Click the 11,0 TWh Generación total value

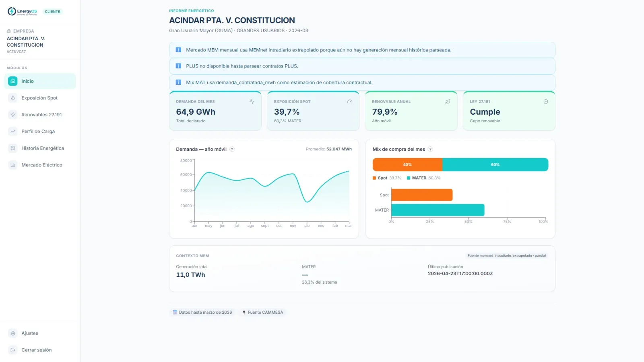(x=191, y=275)
